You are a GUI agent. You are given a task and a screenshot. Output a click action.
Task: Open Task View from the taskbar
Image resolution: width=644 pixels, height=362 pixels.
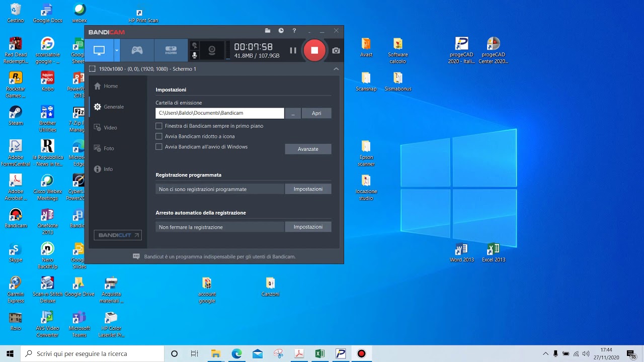(x=195, y=353)
